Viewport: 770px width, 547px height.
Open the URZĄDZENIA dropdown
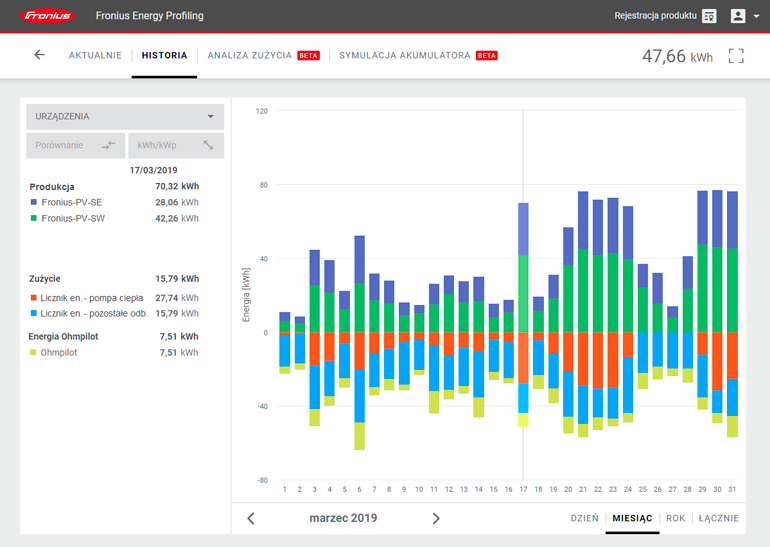coord(125,116)
